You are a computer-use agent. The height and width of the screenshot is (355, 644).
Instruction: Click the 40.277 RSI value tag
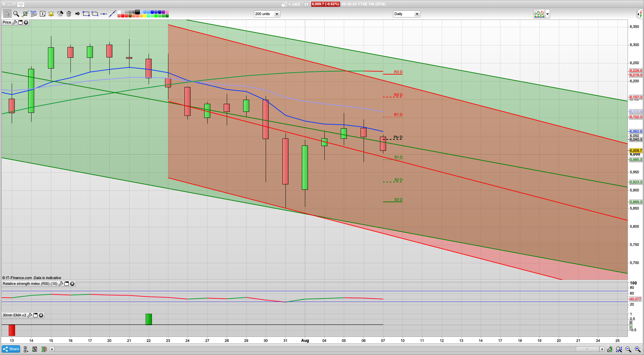pyautogui.click(x=635, y=299)
